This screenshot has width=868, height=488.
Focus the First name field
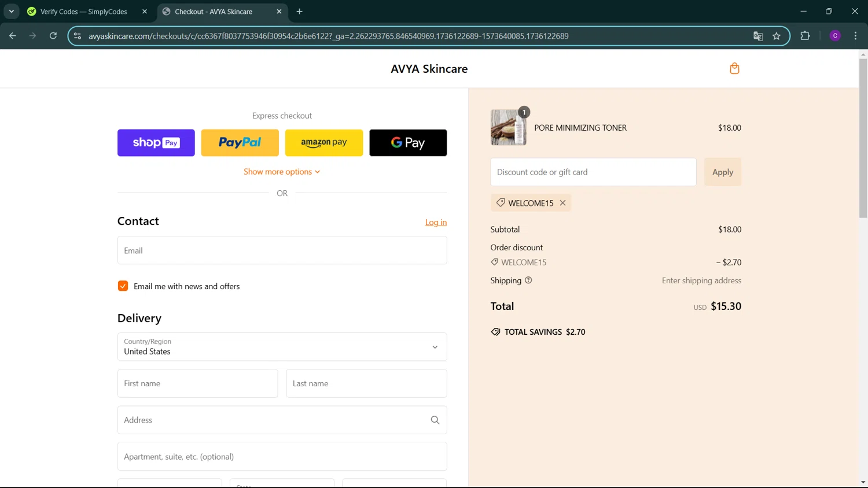click(x=197, y=383)
